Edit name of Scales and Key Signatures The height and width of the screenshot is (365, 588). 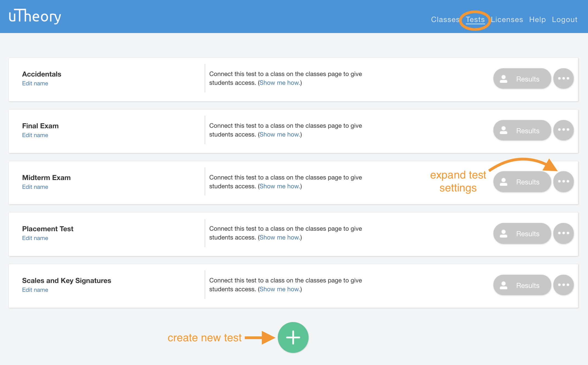[35, 290]
